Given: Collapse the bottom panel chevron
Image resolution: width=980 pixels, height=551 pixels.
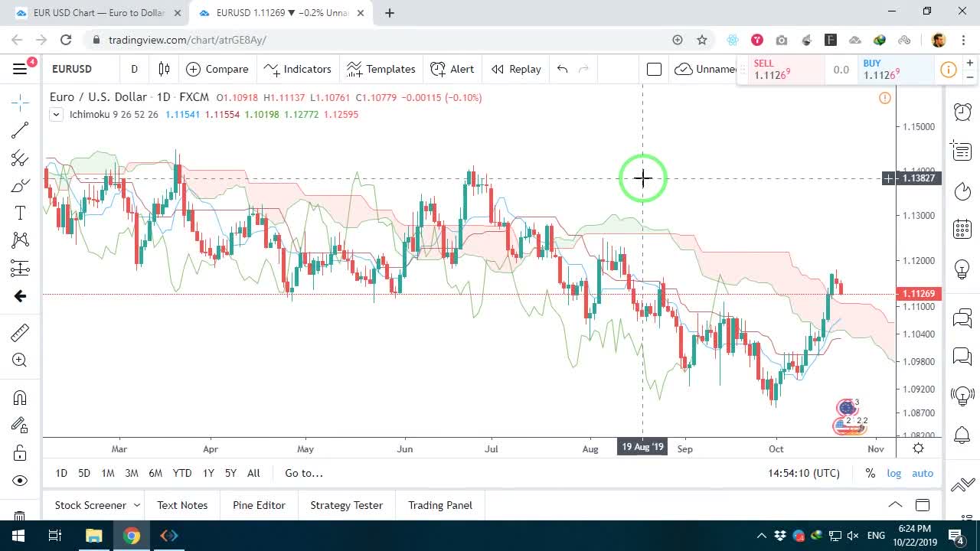Looking at the screenshot, I should tap(895, 505).
